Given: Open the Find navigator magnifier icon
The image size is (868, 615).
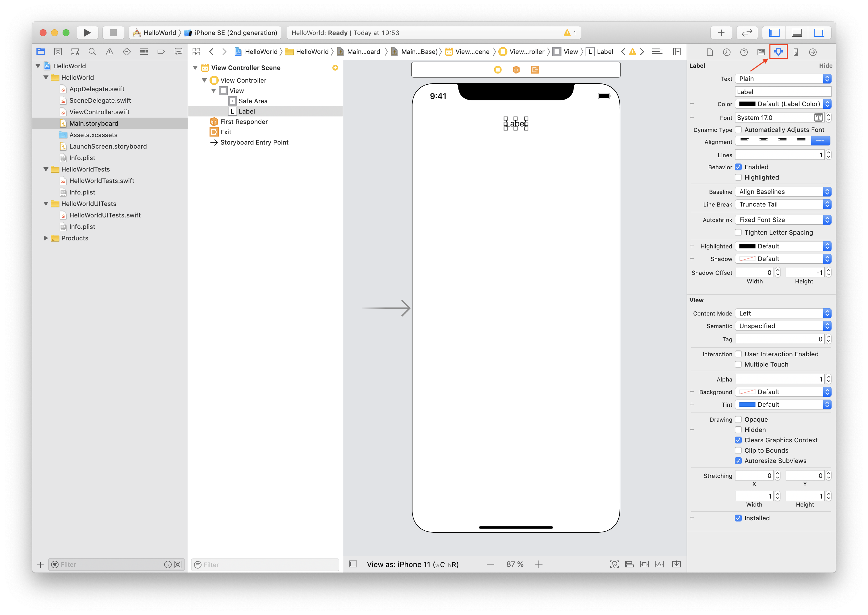Looking at the screenshot, I should click(92, 52).
